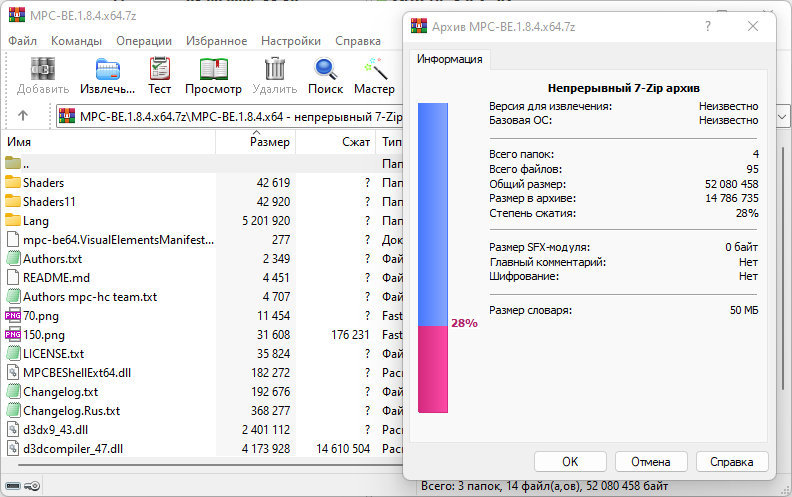Click the Отмена button
Viewport: 792px width, 497px height.
(651, 462)
